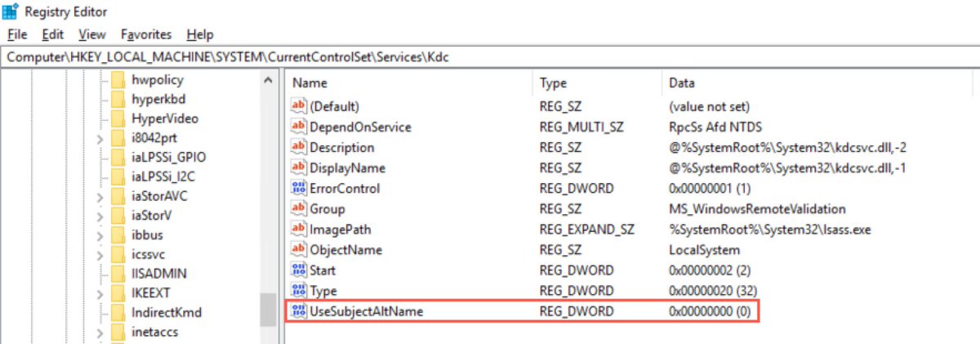Viewport: 980px width, 344px height.
Task: Click the DisplayName string value icon
Action: tap(299, 168)
